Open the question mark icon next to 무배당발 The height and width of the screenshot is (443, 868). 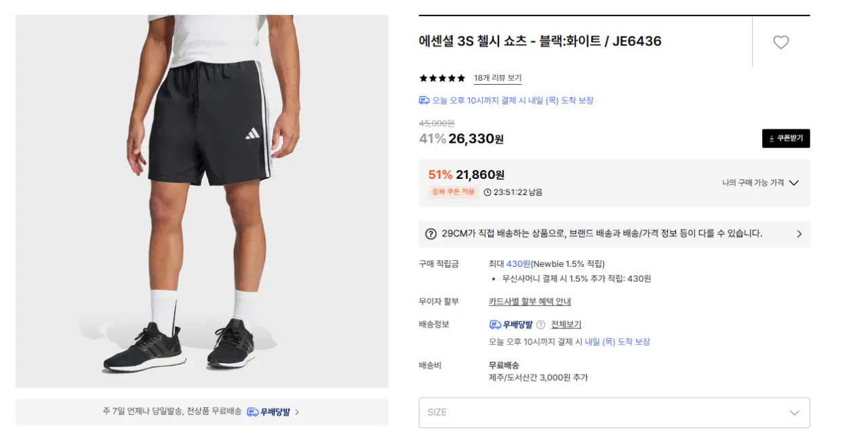coord(540,324)
